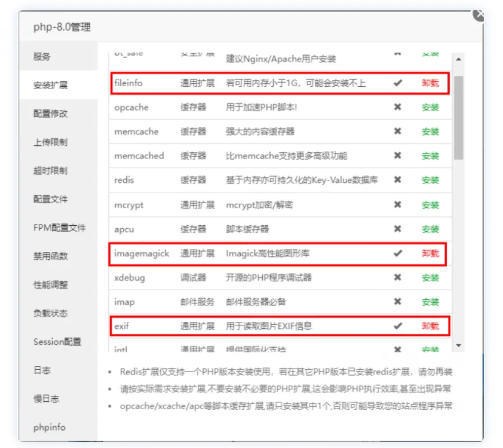Click the scrollbar up arrow
503x448 pixels.
tap(460, 58)
